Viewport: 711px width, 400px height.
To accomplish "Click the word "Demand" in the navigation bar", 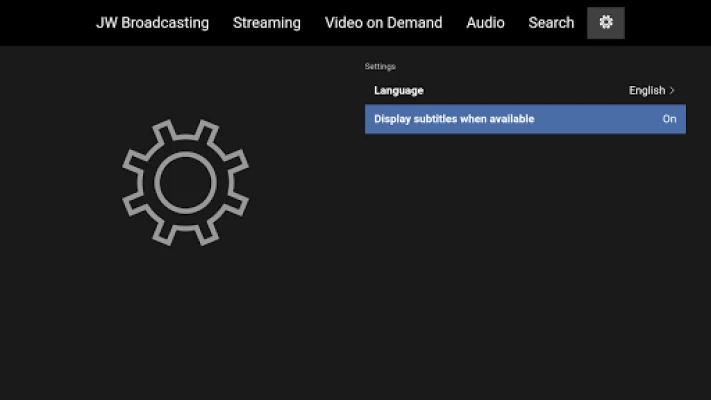I will (415, 22).
